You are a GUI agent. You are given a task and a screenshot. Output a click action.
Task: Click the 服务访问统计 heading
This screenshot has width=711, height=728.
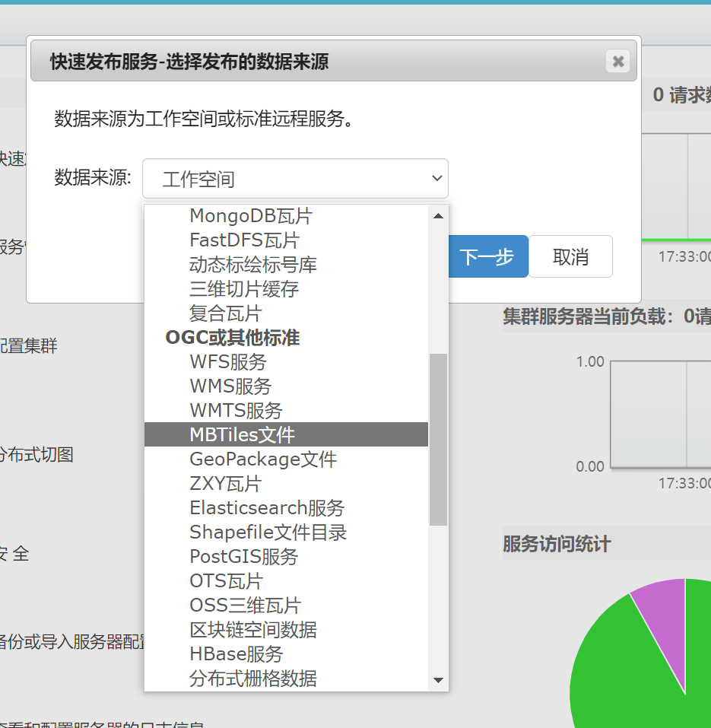pyautogui.click(x=557, y=544)
